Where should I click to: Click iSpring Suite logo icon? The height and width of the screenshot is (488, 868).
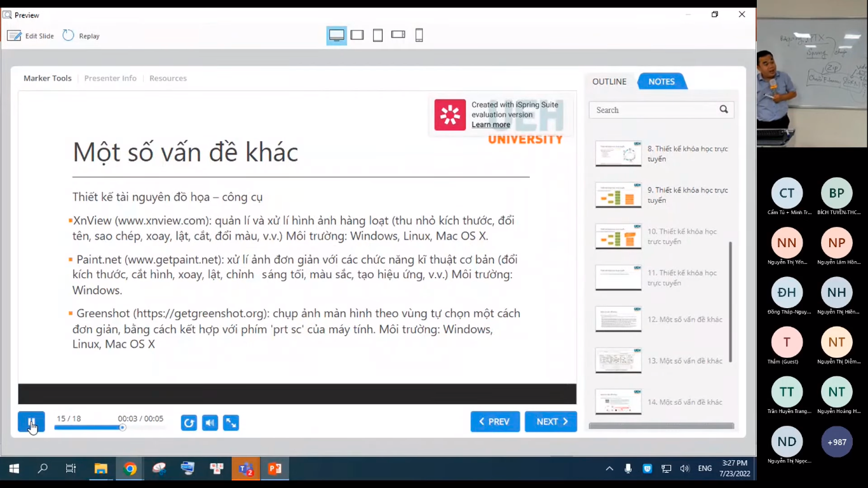coord(450,115)
